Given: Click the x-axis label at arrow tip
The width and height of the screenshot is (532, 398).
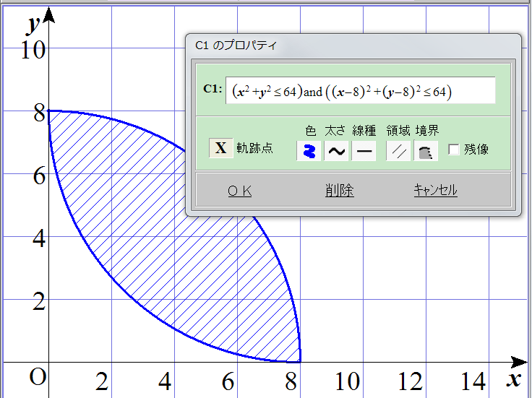Looking at the screenshot, I should coord(513,379).
